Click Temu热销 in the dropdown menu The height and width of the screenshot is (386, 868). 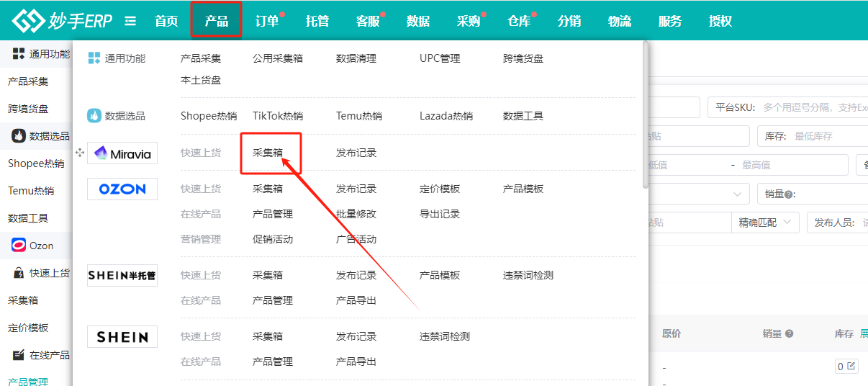pos(359,116)
